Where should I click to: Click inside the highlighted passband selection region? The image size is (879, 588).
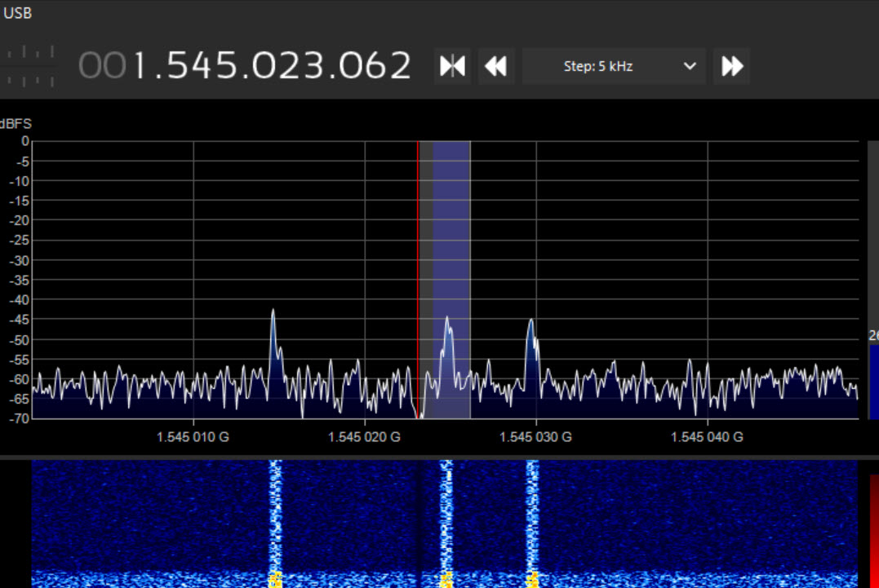click(x=449, y=245)
